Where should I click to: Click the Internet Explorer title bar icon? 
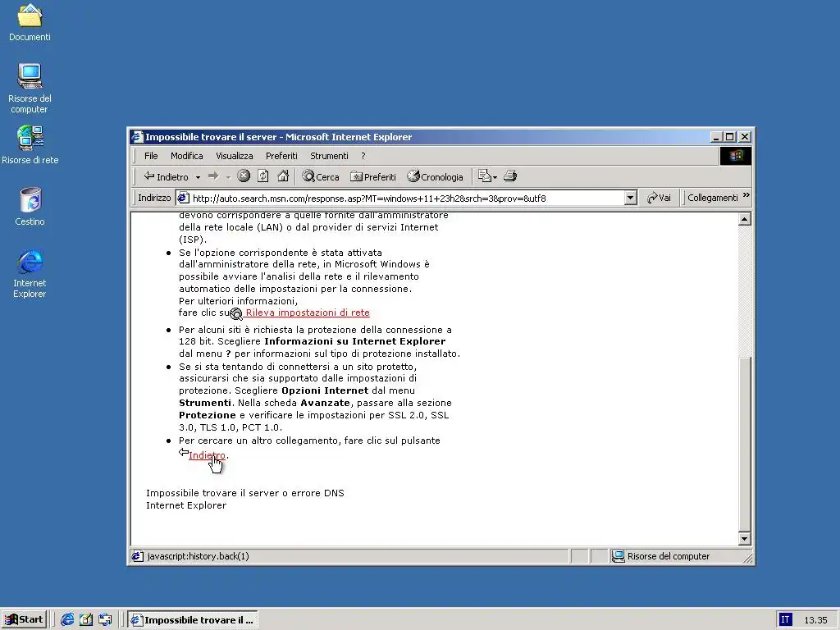137,137
